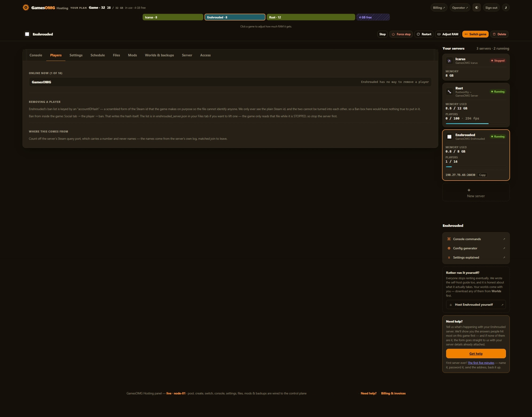Click the Switch game button
Screen dimensions: 532x417
[475, 34]
